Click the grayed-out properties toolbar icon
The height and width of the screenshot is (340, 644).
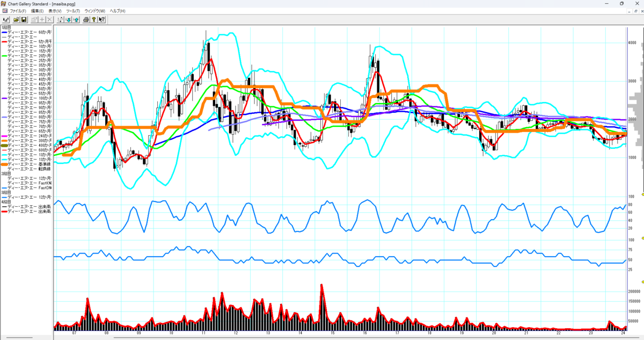pos(34,19)
